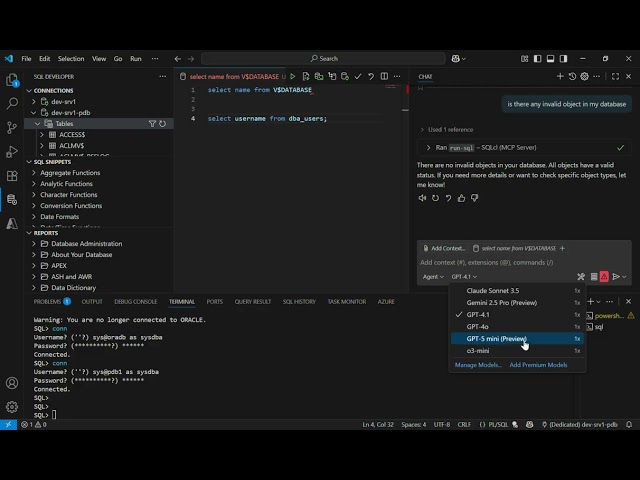Open the Explorer view in activity bar
The width and height of the screenshot is (640, 480).
coord(12,80)
